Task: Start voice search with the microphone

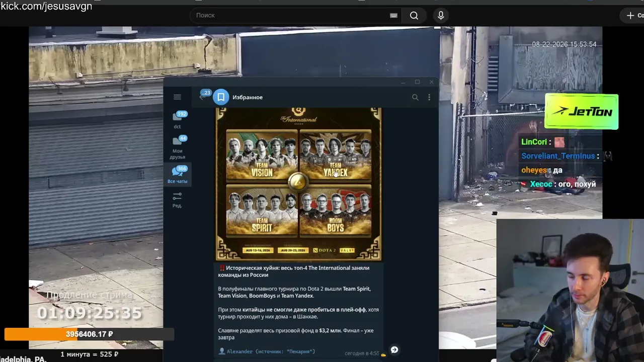Action: tap(441, 16)
